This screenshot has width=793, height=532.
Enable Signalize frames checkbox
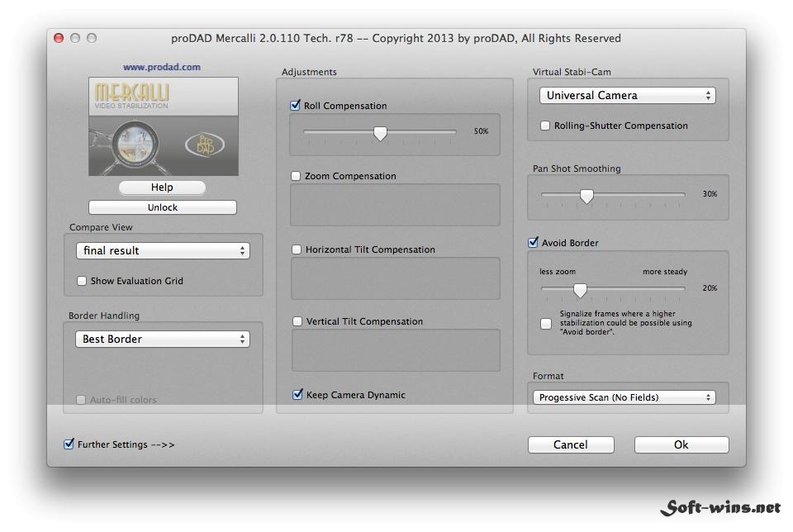[546, 323]
